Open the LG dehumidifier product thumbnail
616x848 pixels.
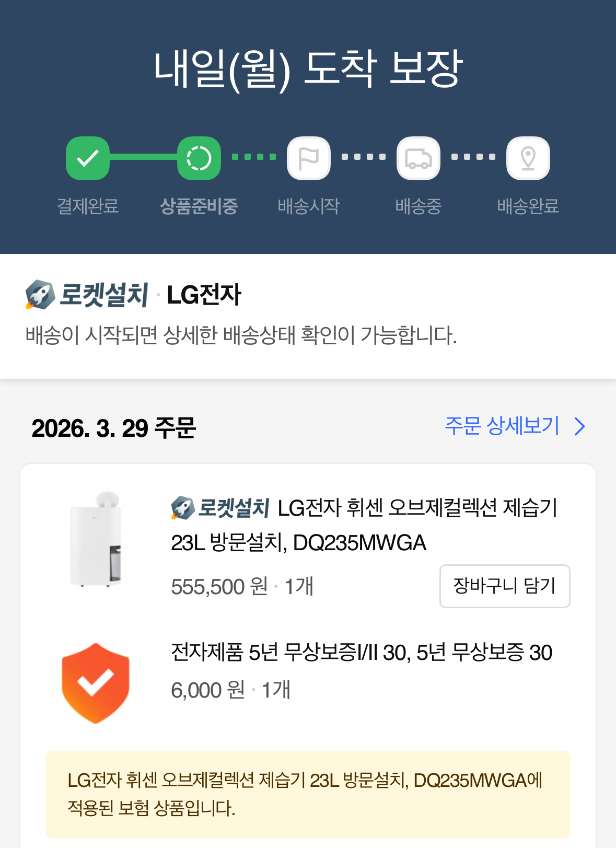coord(96,539)
